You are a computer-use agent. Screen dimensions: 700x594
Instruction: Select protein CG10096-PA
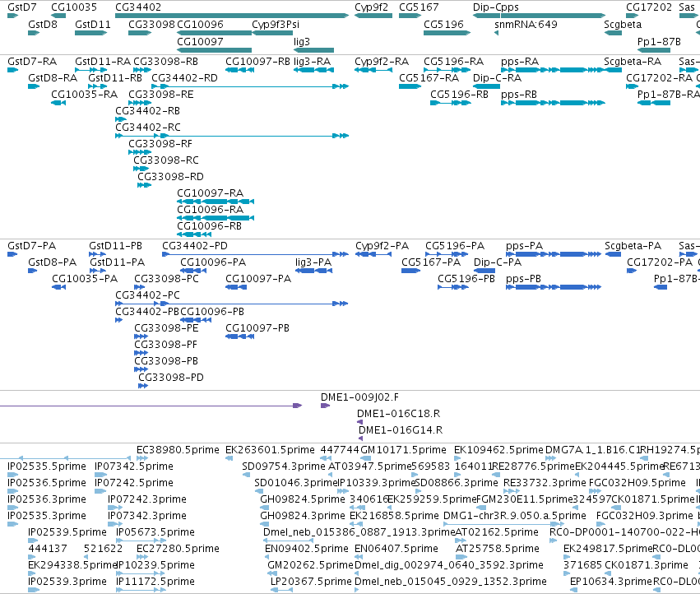(213, 262)
